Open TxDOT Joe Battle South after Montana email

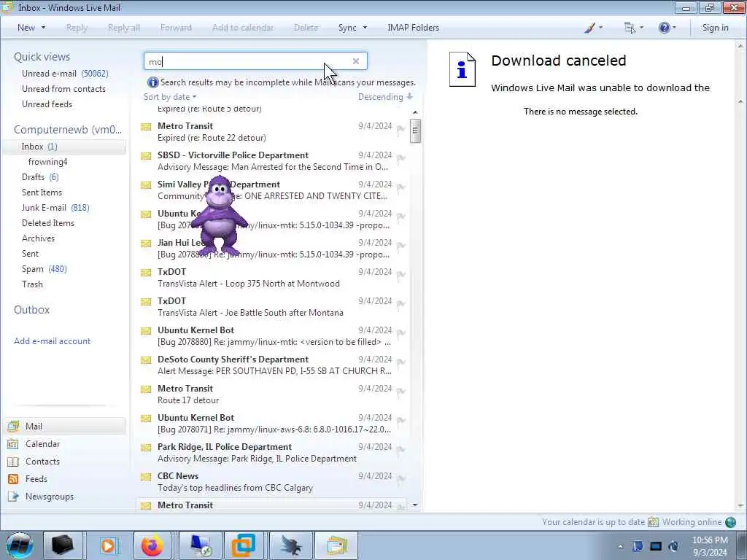[x=273, y=307]
